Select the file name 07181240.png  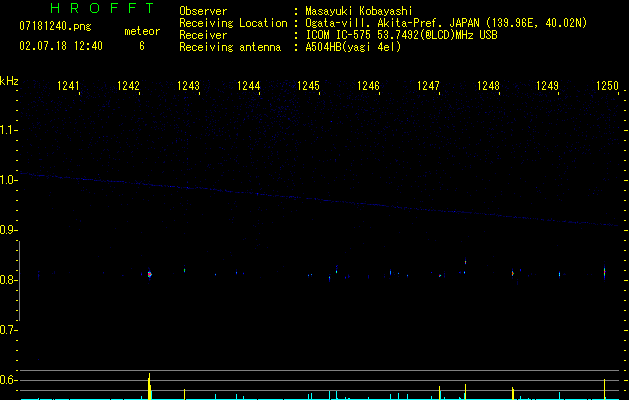tap(55, 27)
